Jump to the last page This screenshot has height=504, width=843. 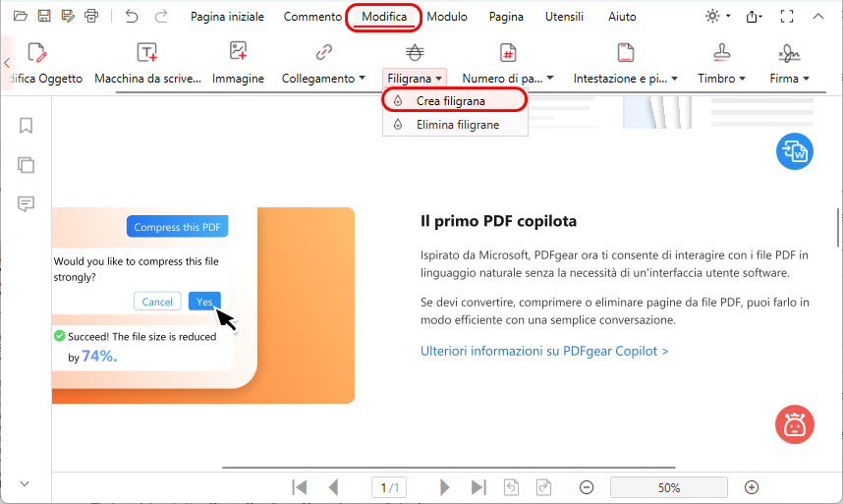pyautogui.click(x=478, y=487)
